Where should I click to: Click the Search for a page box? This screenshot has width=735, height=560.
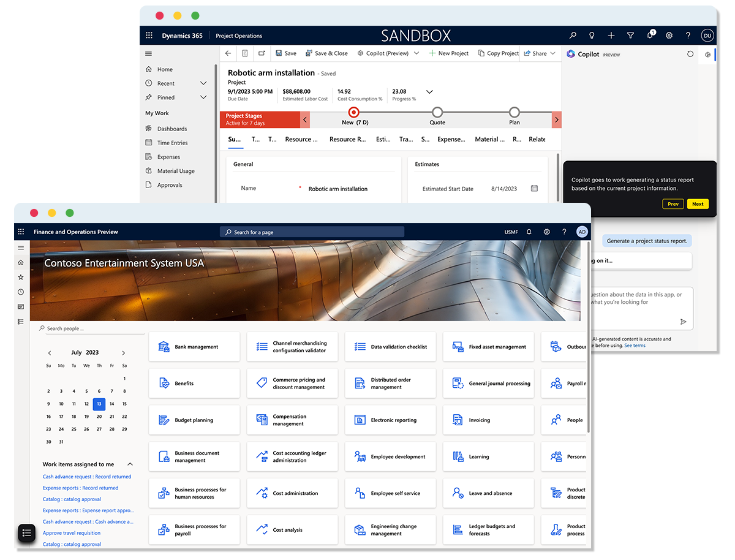click(312, 232)
